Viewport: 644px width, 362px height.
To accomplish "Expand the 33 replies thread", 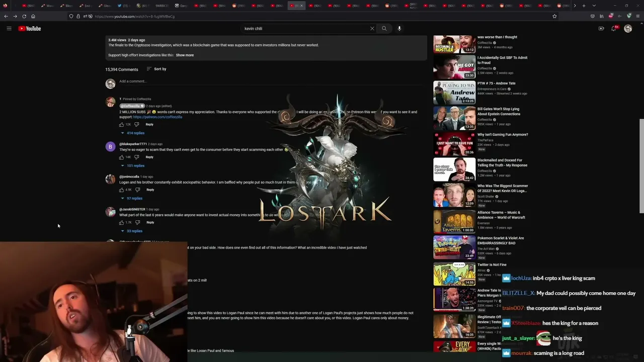I will click(132, 231).
